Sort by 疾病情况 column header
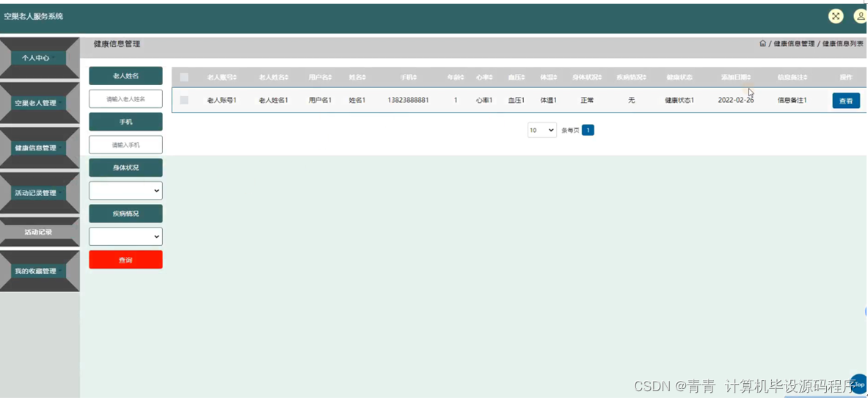 pos(632,78)
